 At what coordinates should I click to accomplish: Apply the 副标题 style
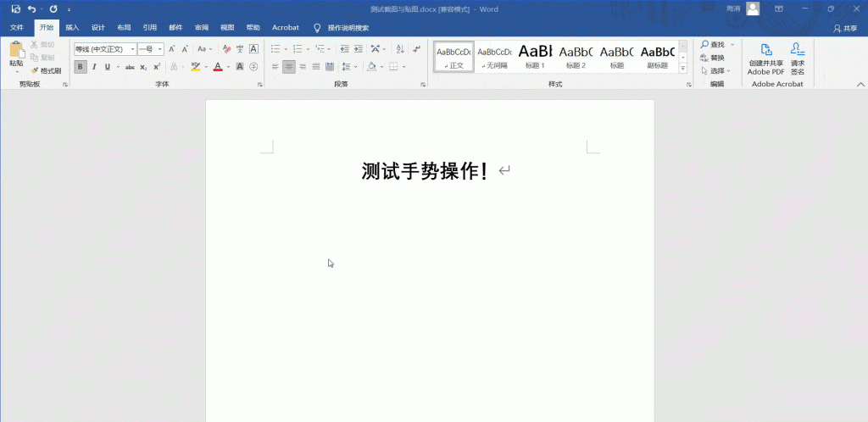click(x=658, y=57)
